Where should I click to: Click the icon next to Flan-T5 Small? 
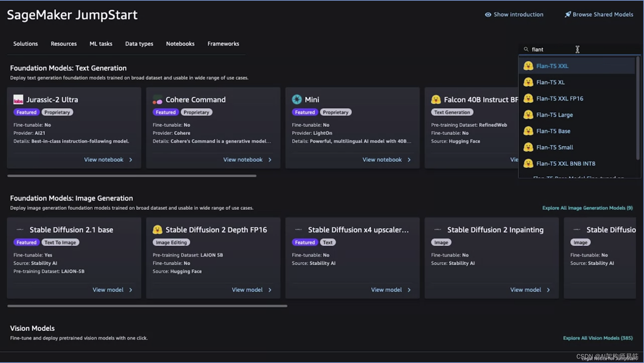click(528, 147)
